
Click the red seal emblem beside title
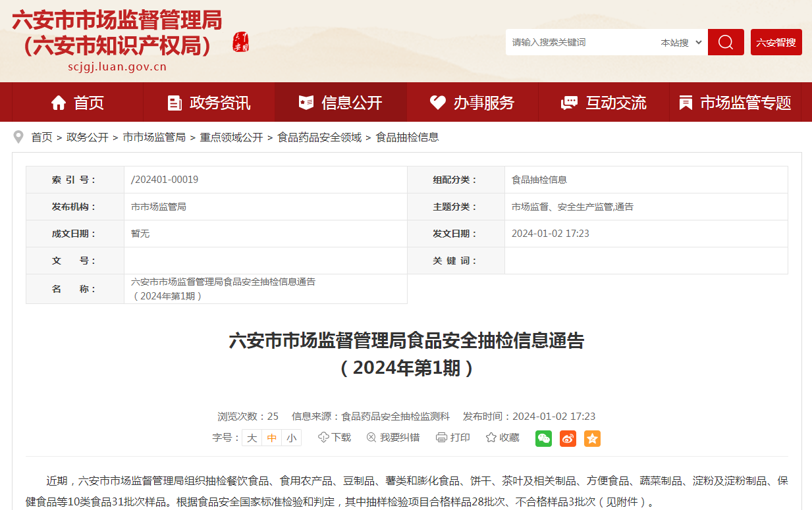(x=241, y=41)
